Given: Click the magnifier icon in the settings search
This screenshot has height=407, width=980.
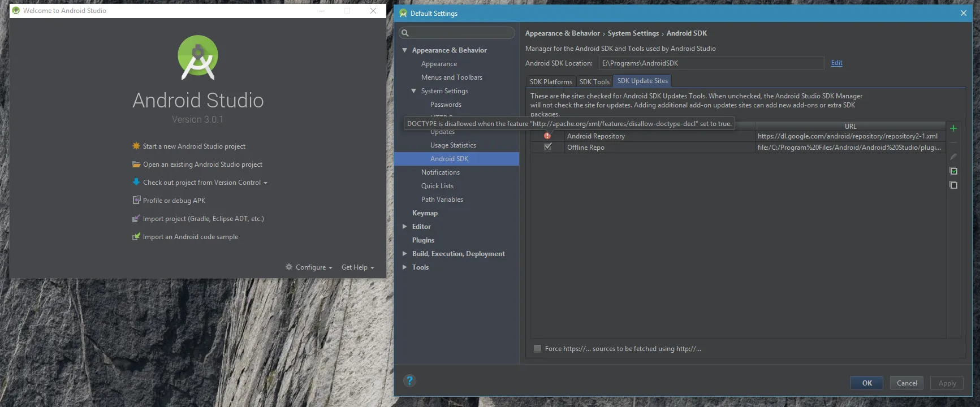Looking at the screenshot, I should (405, 33).
